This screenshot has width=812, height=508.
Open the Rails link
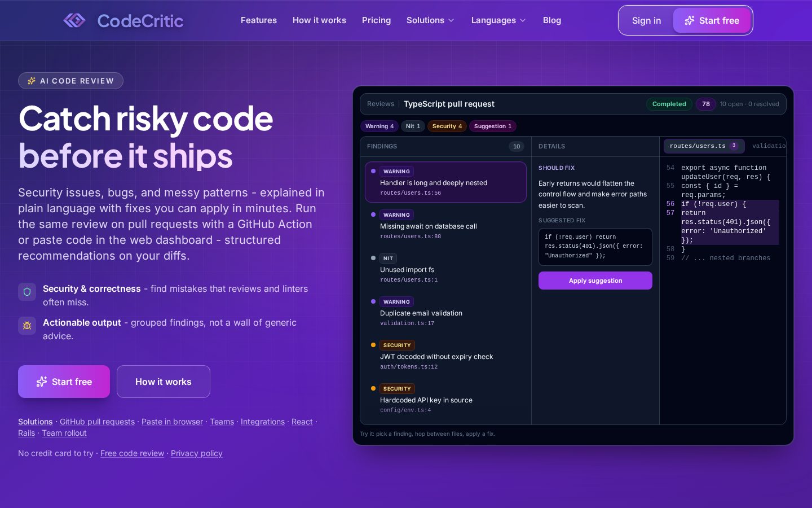pyautogui.click(x=27, y=433)
